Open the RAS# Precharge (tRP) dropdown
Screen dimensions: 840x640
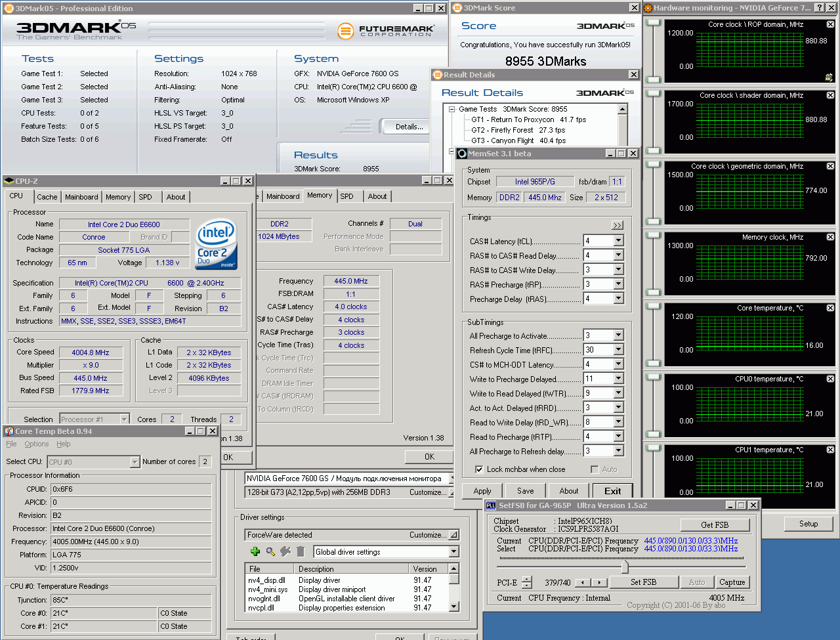[x=618, y=284]
